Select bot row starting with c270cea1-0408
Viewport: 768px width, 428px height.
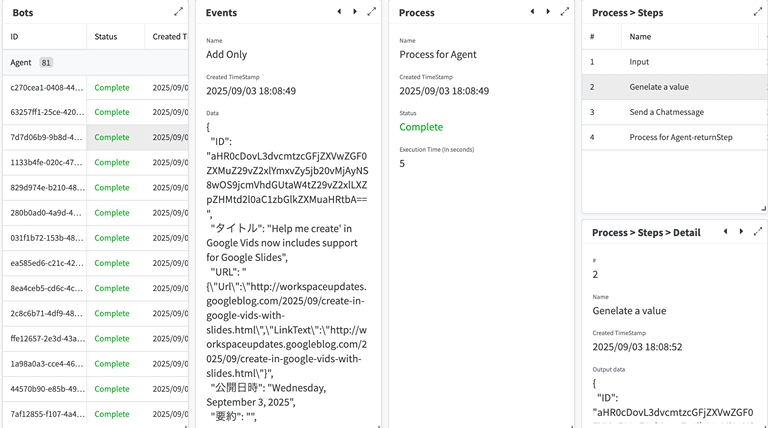47,88
